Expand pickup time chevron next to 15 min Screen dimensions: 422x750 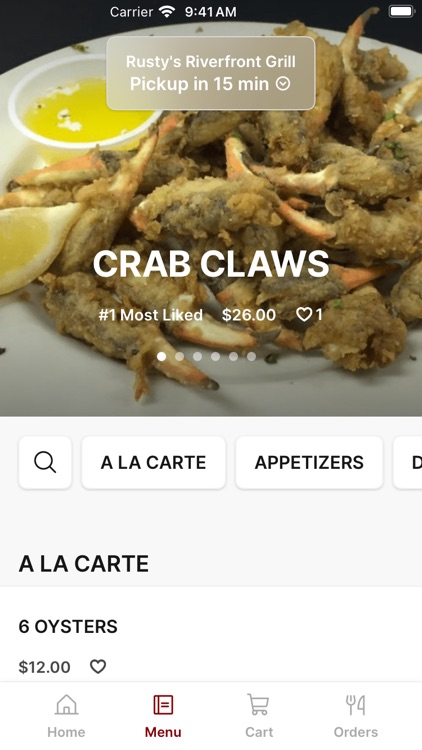coord(283,84)
